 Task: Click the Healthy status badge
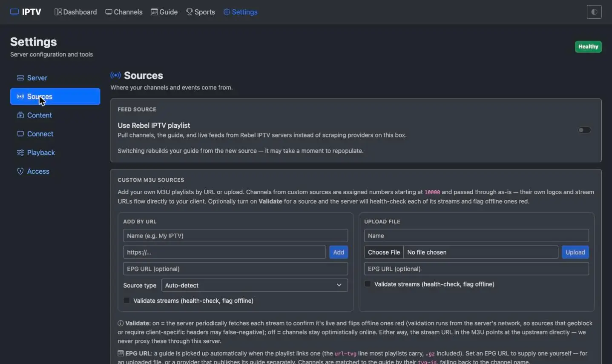588,47
